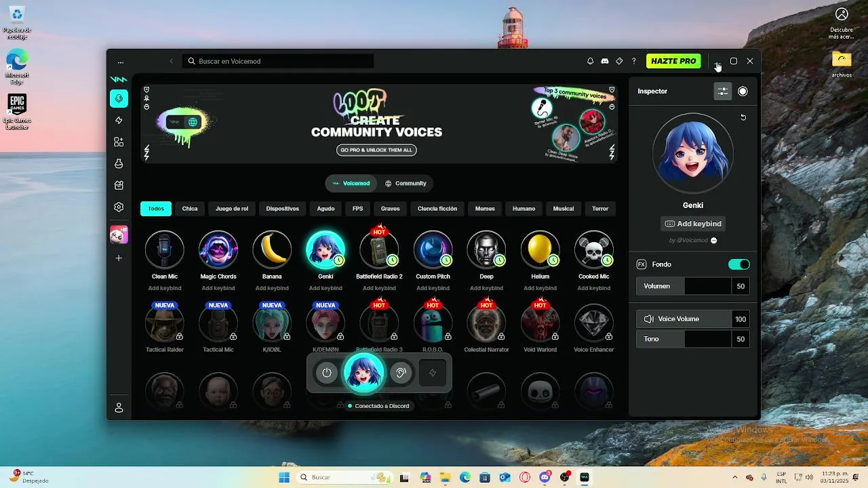The width and height of the screenshot is (868, 488).
Task: Click the hear-myself ear icon in floating bar
Action: [x=401, y=373]
